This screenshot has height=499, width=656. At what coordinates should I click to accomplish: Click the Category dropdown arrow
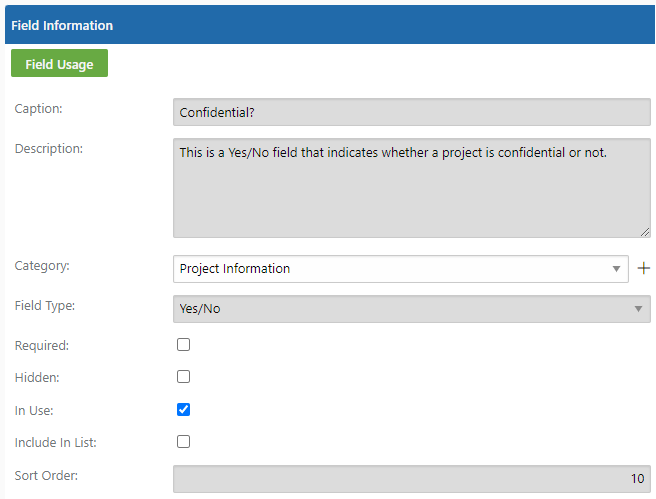(x=616, y=269)
